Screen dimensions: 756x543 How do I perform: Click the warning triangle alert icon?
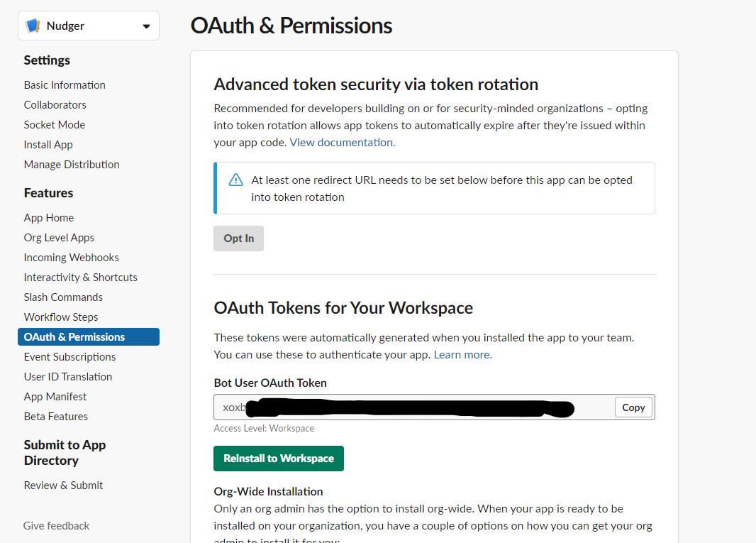click(236, 180)
